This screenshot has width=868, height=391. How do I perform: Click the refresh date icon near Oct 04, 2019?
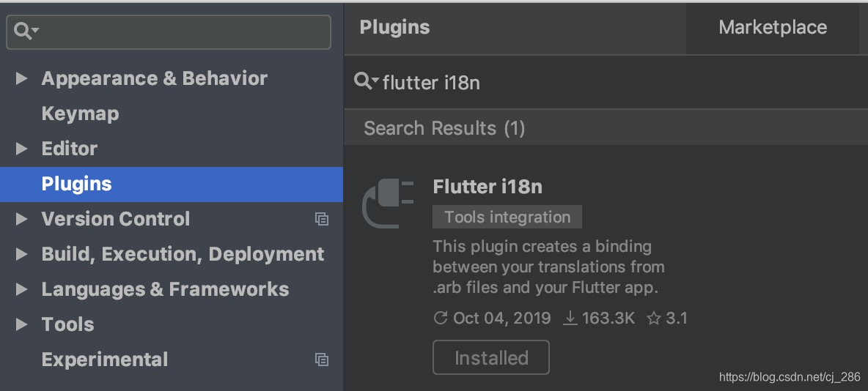pos(441,319)
